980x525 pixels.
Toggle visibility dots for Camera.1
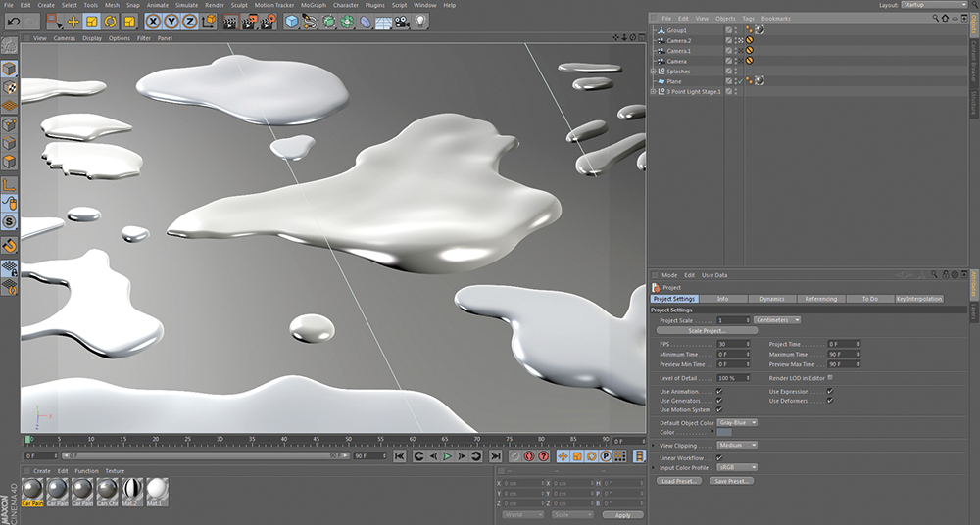[x=736, y=51]
